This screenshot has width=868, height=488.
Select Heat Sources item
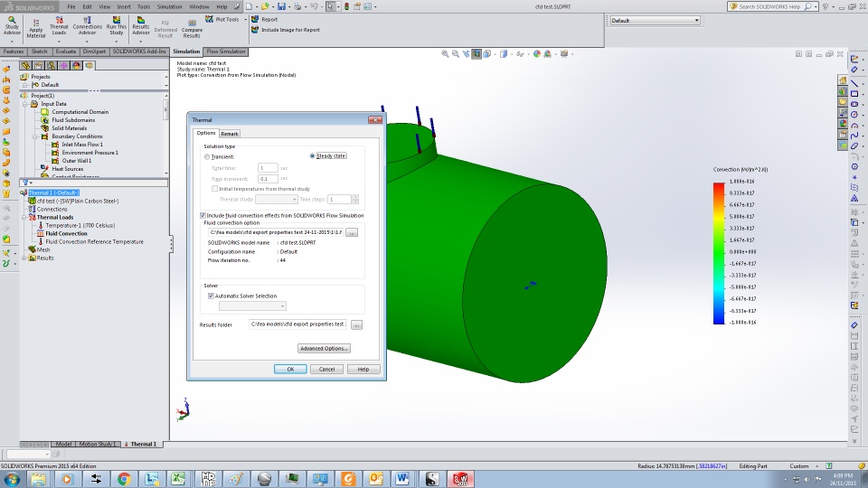(x=62, y=169)
